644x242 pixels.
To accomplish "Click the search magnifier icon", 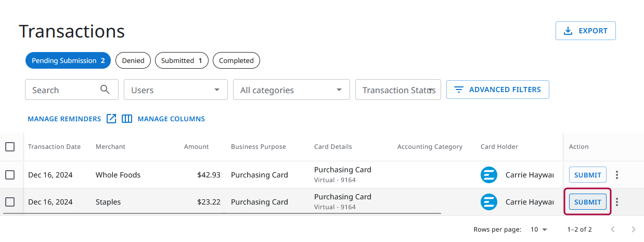I will [105, 90].
